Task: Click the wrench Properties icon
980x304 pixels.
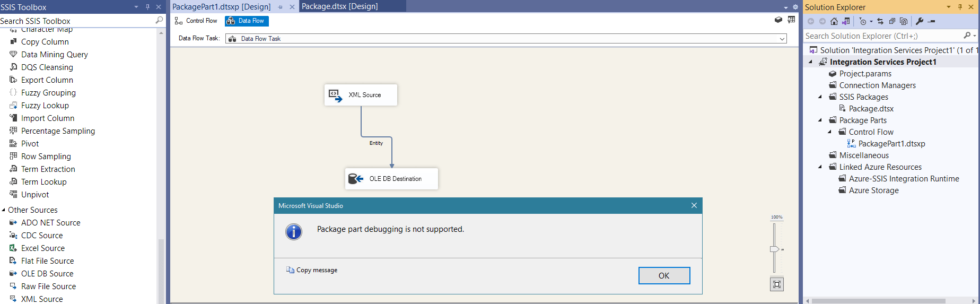Action: click(920, 21)
